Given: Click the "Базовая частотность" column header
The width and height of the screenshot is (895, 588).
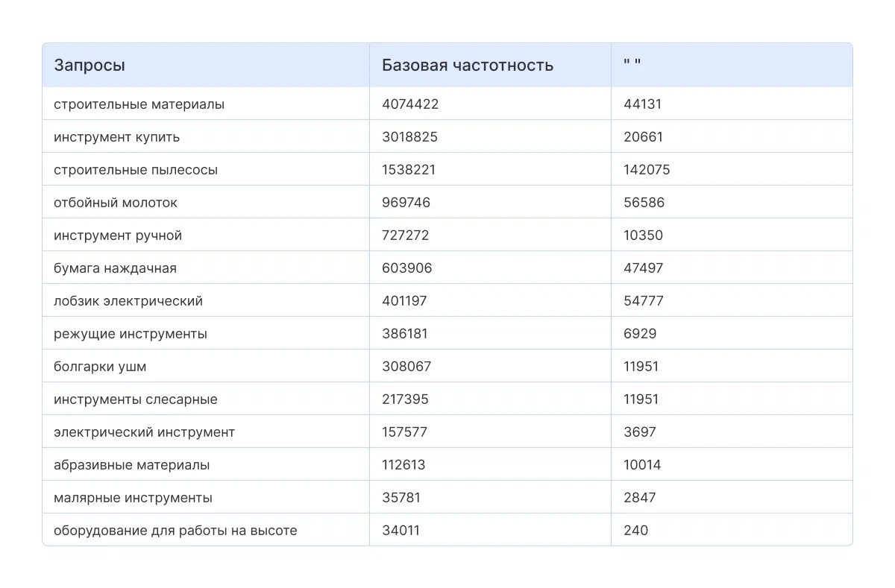Looking at the screenshot, I should click(468, 65).
